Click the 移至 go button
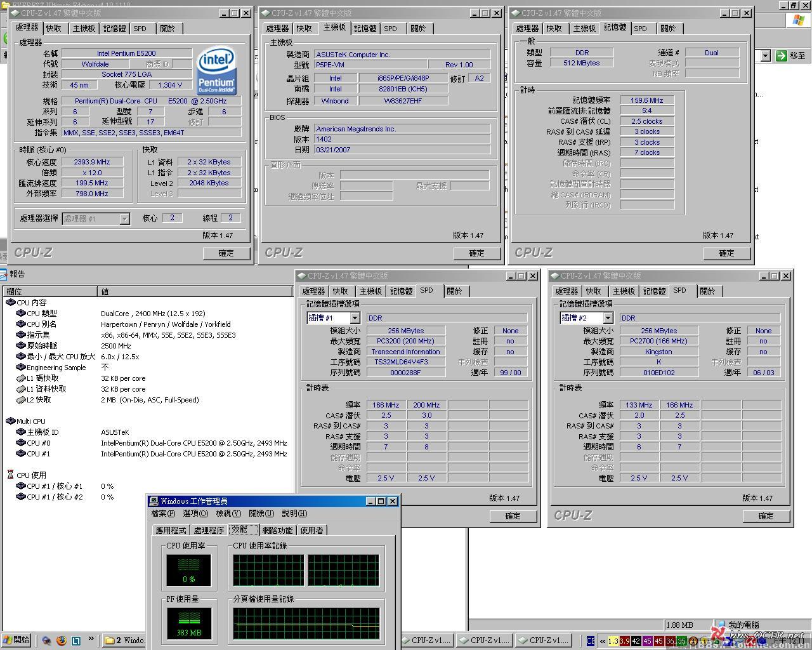The image size is (812, 650). click(x=792, y=56)
